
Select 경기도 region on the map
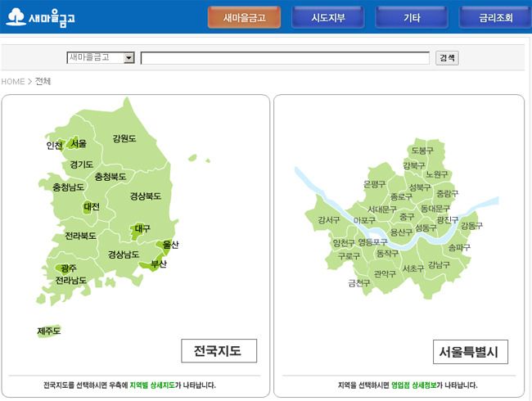(x=81, y=164)
